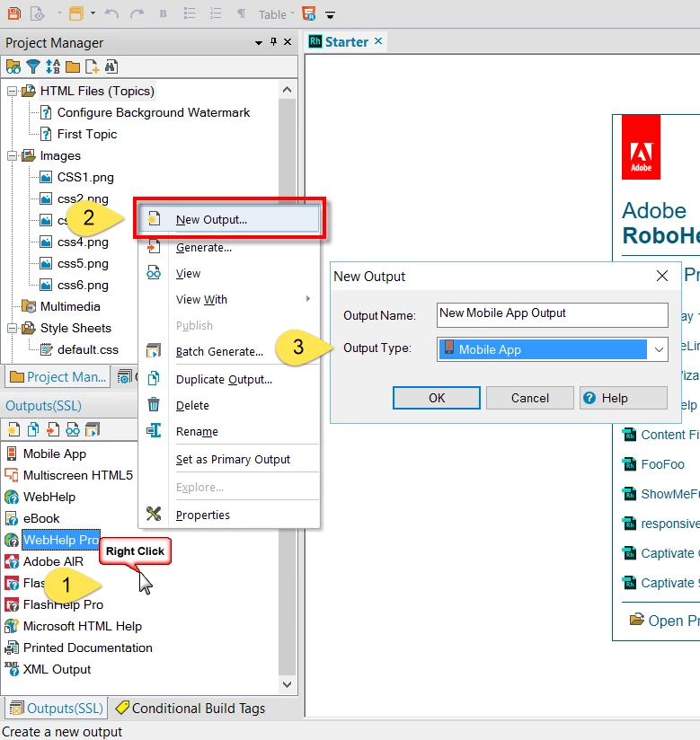Click the binoculars folder icon in Project Manager toolbar
This screenshot has height=740, width=700.
click(13, 66)
